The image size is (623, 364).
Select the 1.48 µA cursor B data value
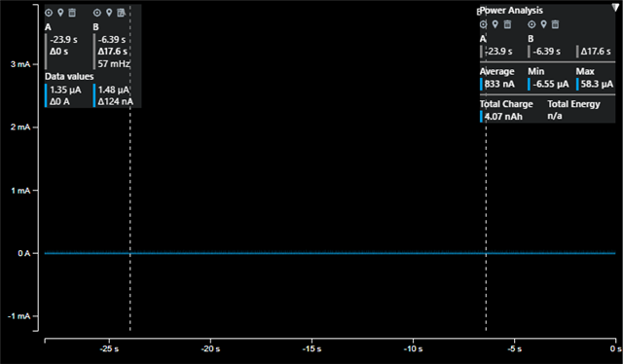click(114, 90)
